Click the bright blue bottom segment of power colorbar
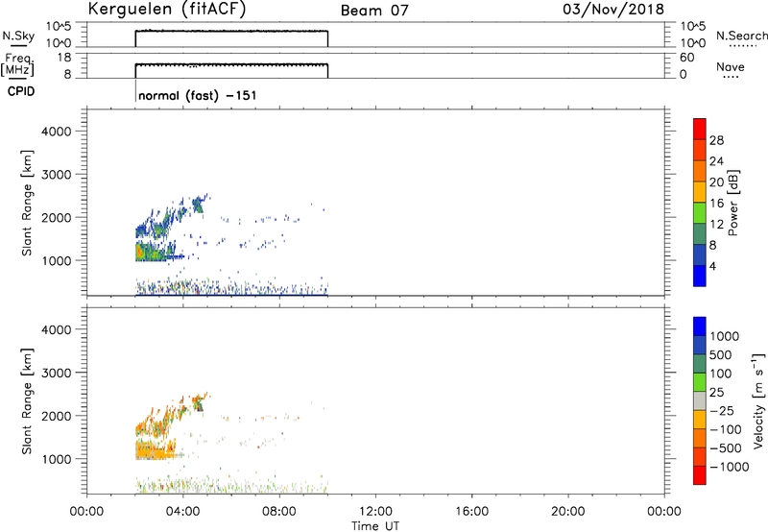Image resolution: width=768 pixels, height=532 pixels. (700, 276)
